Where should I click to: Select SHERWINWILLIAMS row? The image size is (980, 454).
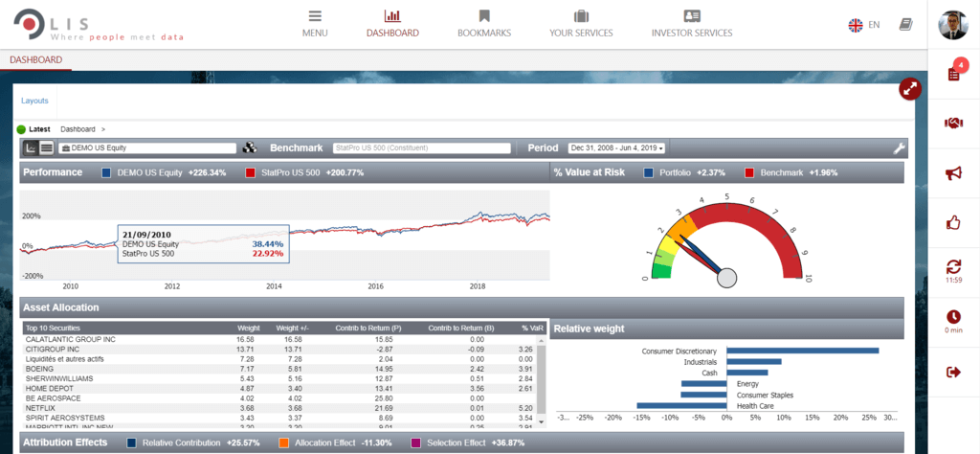click(x=279, y=378)
